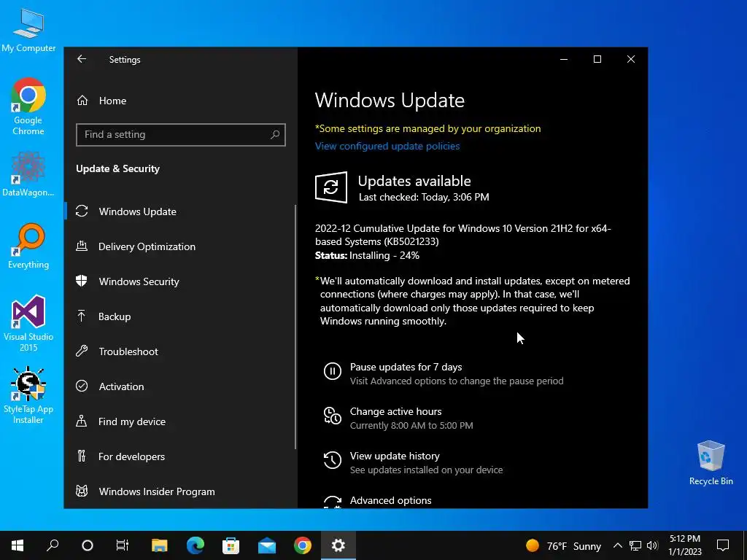Image resolution: width=747 pixels, height=560 pixels.
Task: Select Windows Update in sidebar
Action: coord(137,211)
